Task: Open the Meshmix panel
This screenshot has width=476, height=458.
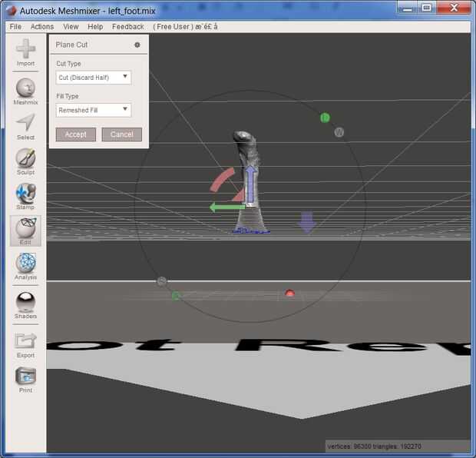Action: 25,91
